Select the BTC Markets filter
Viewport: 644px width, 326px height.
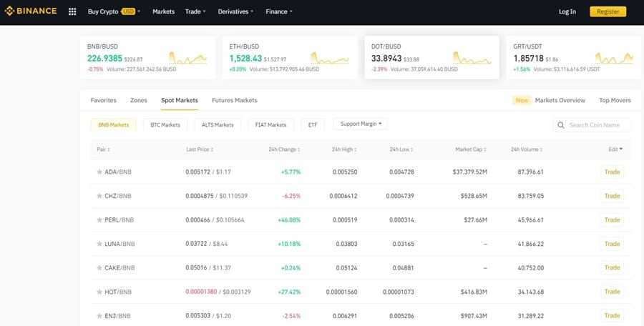165,124
